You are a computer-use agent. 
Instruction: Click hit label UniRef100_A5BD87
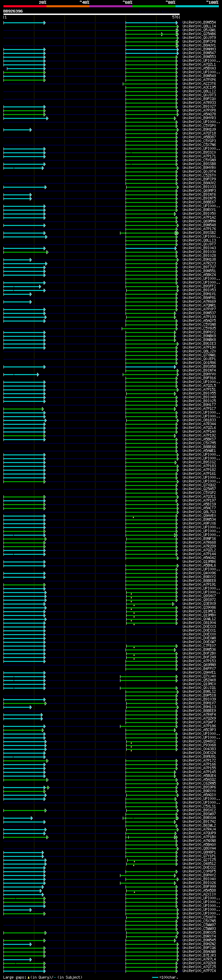[x=199, y=137]
